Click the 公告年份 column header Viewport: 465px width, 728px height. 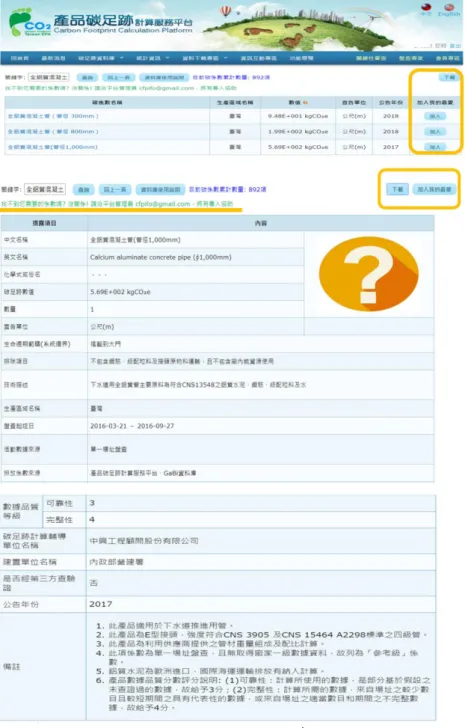pyautogui.click(x=391, y=103)
